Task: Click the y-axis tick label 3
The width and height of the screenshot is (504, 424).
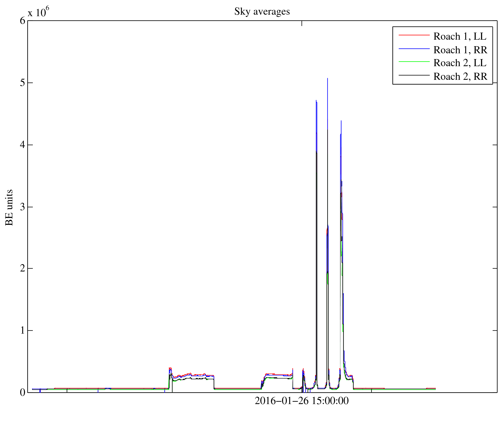Action: [x=23, y=207]
